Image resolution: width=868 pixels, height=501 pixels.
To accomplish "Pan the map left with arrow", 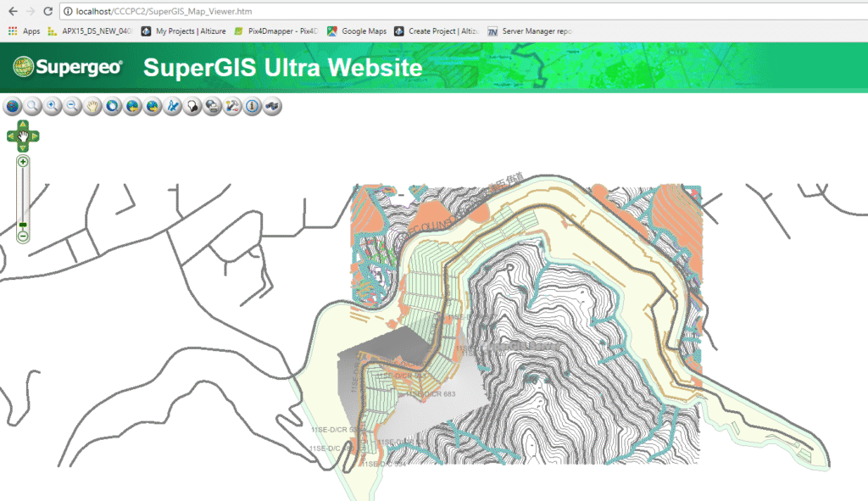I will (11, 136).
